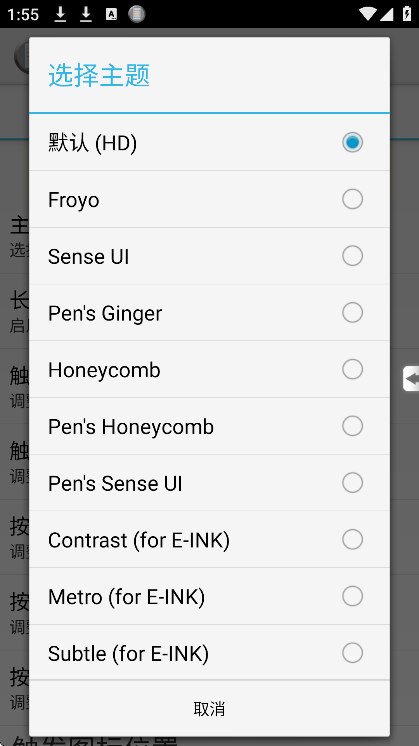419x746 pixels.
Task: Select the Honeycomb radio button
Action: [352, 369]
